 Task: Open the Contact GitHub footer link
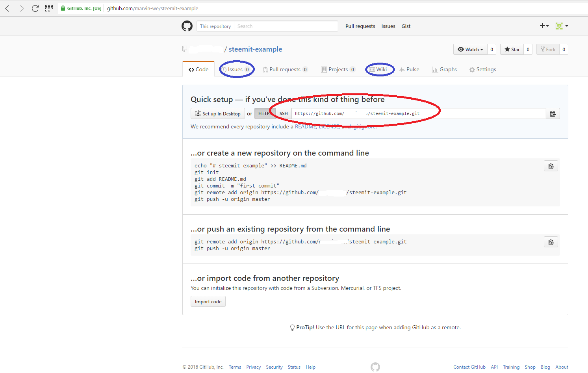(469, 367)
